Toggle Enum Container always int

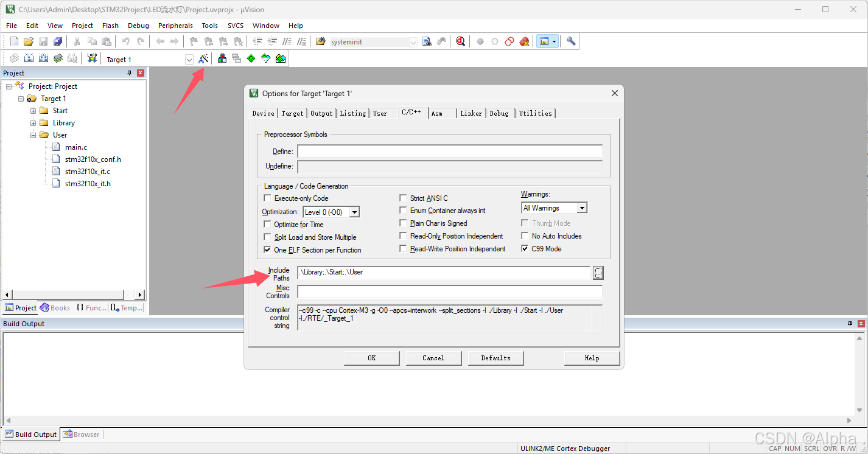click(403, 211)
